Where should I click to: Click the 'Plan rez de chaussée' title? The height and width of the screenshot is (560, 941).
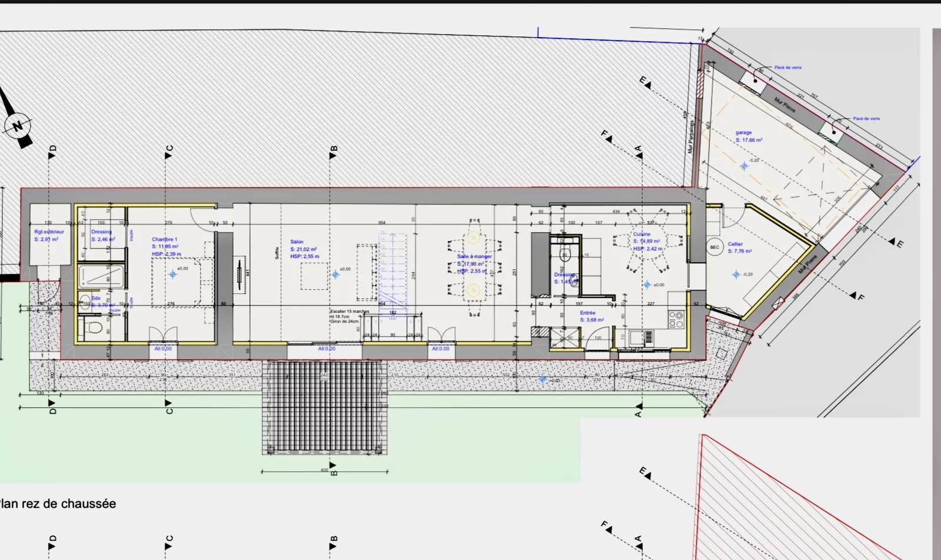[58, 504]
